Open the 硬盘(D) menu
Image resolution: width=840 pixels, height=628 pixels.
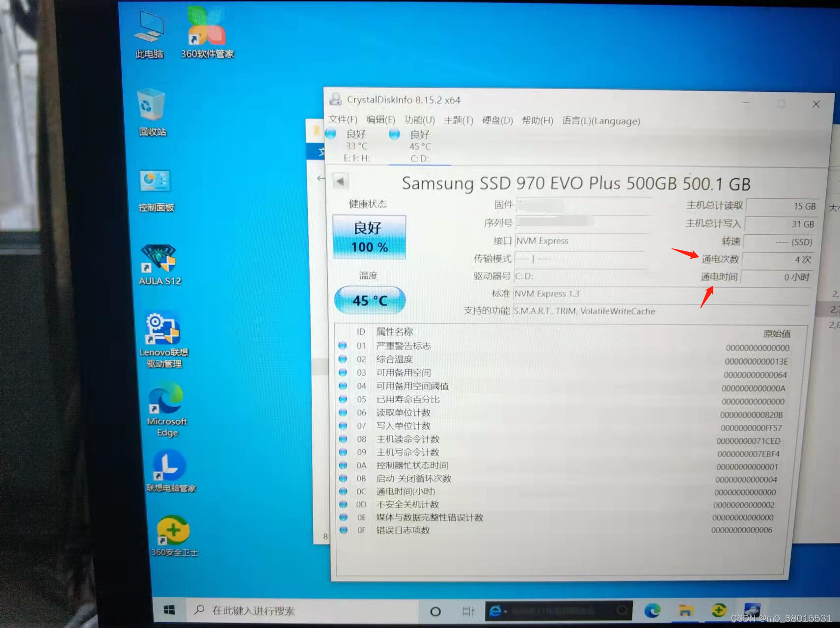(x=498, y=121)
